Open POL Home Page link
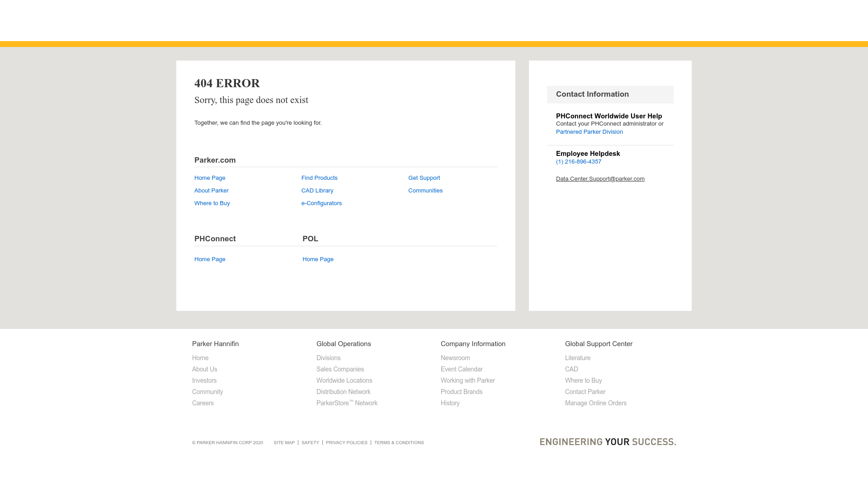Screen dimensions: 868x488 [x=318, y=259]
